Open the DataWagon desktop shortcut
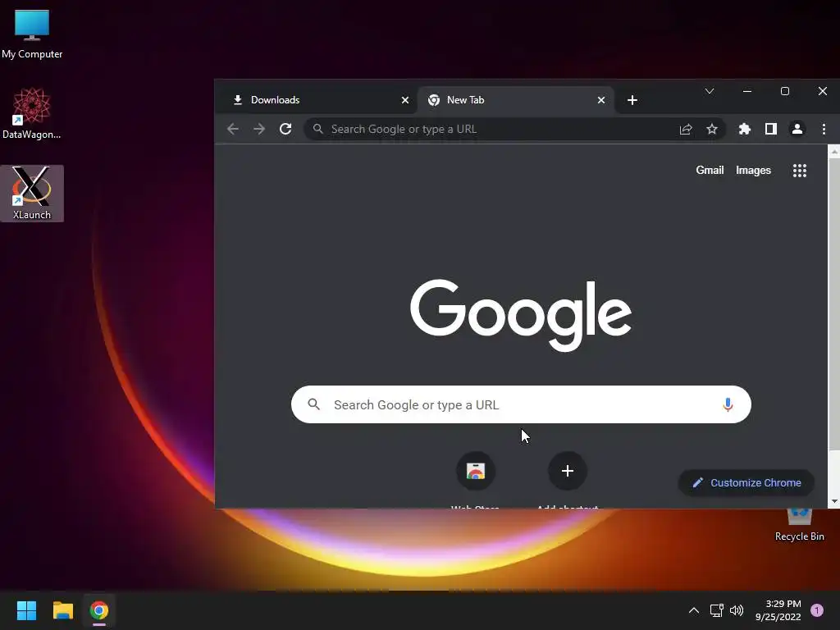This screenshot has width=840, height=630. click(32, 113)
